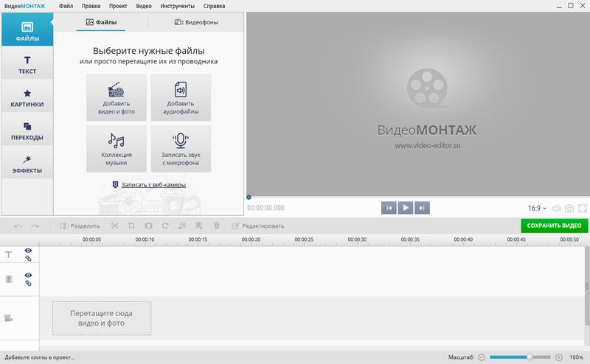Open the Картинки panel with star icon
Image resolution: width=590 pixels, height=364 pixels.
point(27,98)
